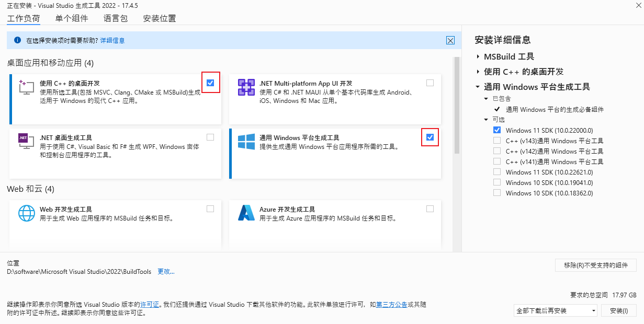Check .NET 桌面生成工具 workload
This screenshot has width=644, height=324.
click(210, 137)
